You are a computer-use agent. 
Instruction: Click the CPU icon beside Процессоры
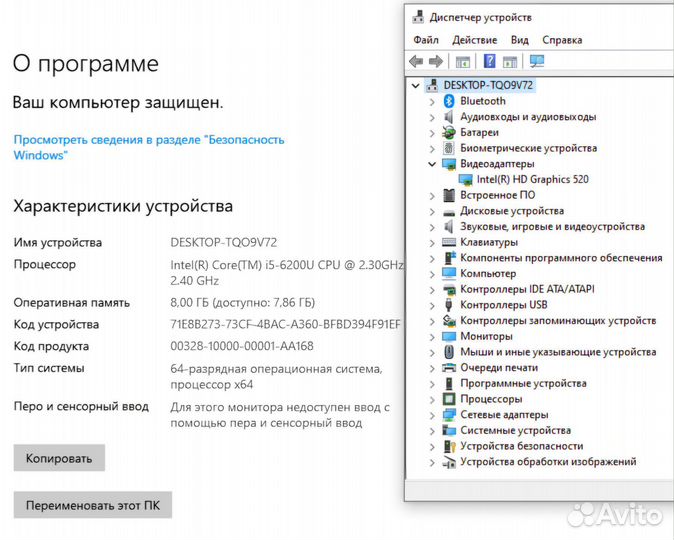pos(449,399)
